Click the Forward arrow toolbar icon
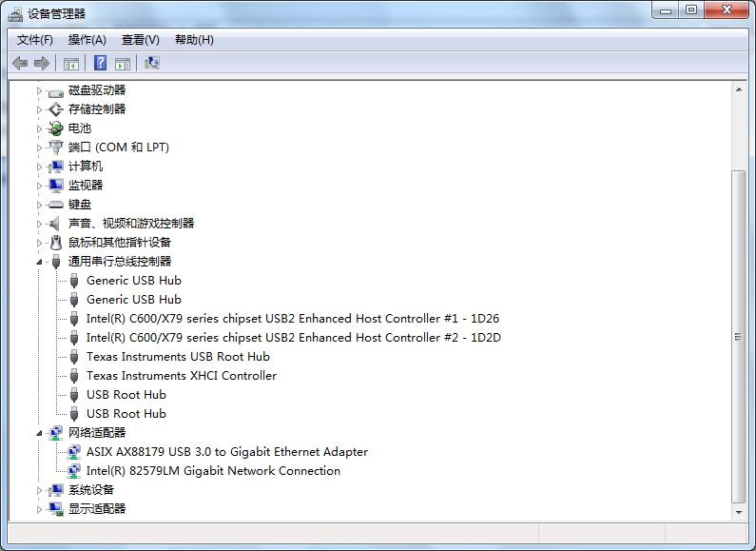Screen dimensions: 756x551 click(x=42, y=63)
